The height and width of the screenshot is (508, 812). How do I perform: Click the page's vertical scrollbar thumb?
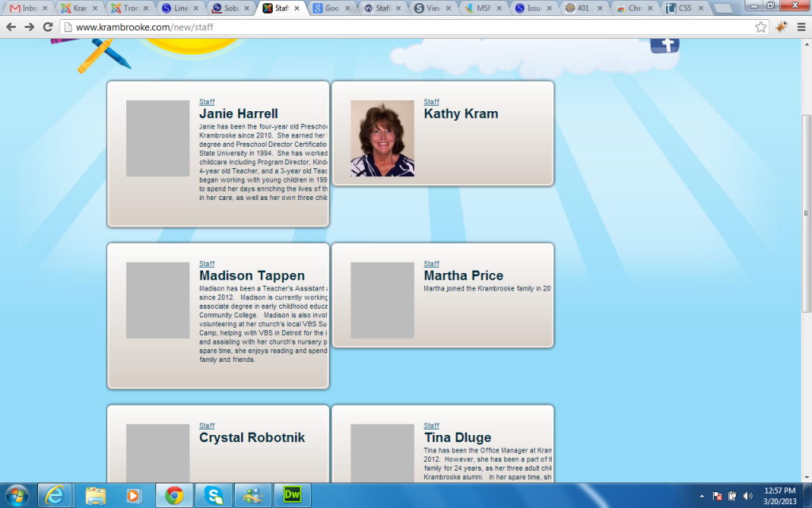(806, 213)
